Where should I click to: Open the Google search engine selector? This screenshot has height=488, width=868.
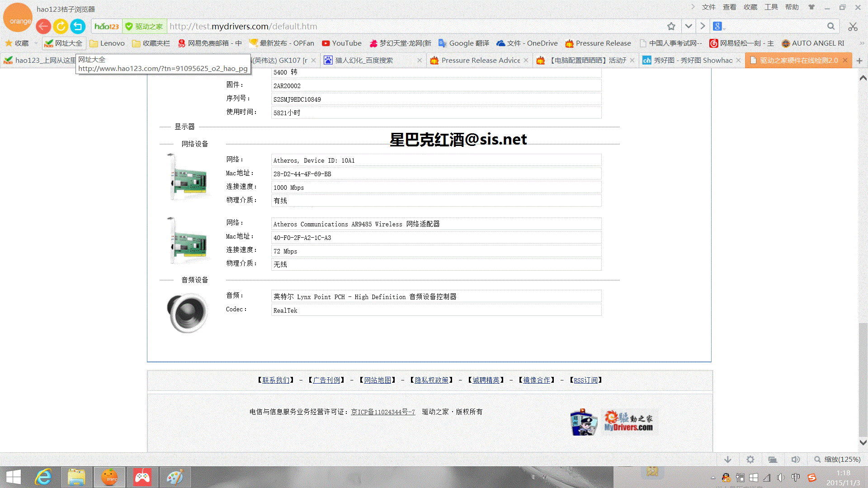pos(719,26)
